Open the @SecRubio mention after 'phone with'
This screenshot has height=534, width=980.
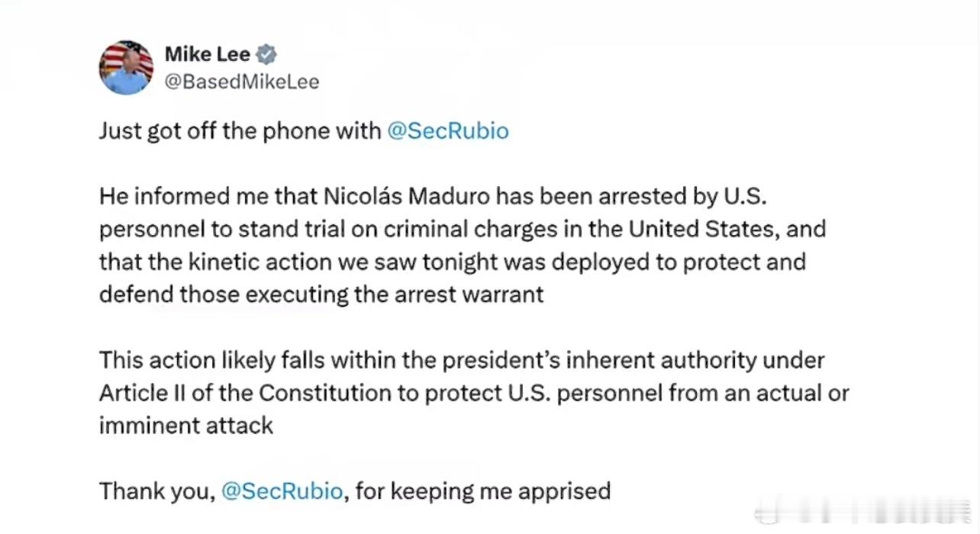[447, 131]
